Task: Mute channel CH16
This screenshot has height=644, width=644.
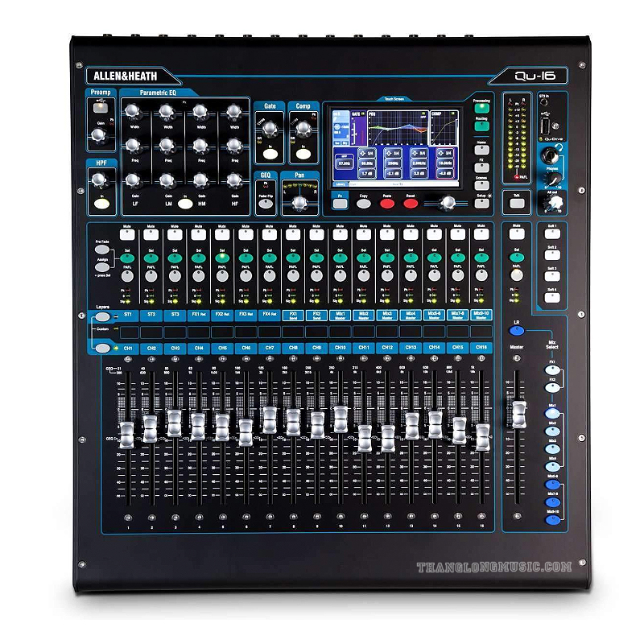Action: (481, 234)
